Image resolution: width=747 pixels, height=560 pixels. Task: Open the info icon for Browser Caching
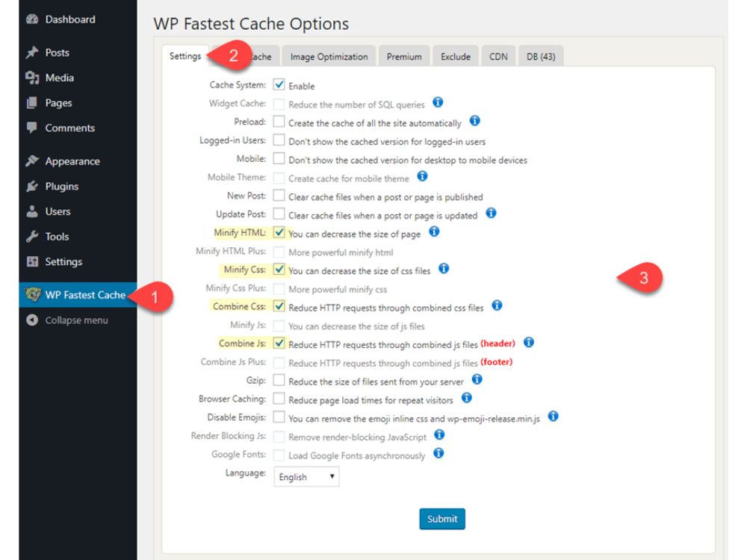(467, 398)
